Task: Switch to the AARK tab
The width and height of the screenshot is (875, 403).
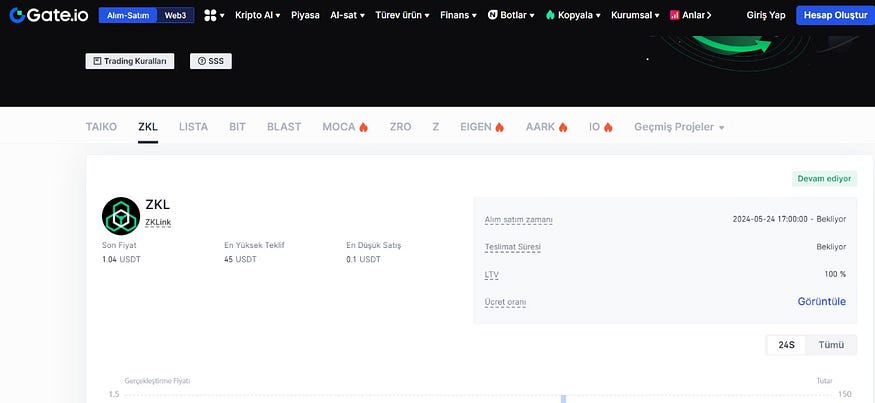Action: [x=541, y=127]
